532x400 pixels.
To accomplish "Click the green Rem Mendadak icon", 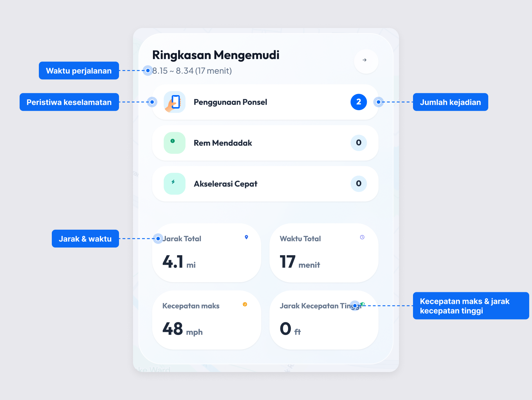I will (x=175, y=143).
